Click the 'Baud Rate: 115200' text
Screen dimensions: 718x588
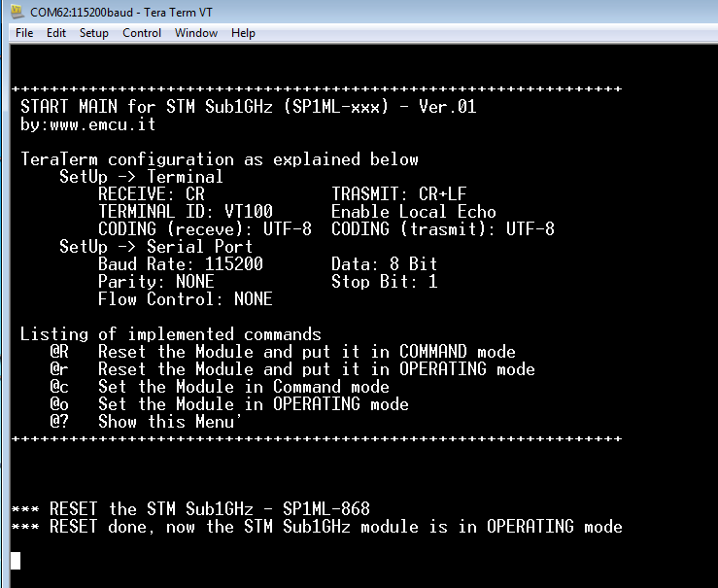pos(181,264)
